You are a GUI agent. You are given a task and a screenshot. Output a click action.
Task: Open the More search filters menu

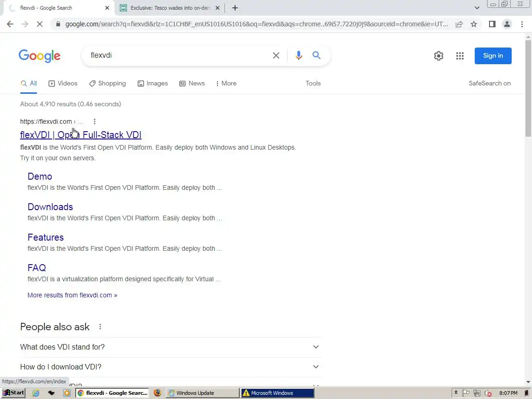click(226, 84)
